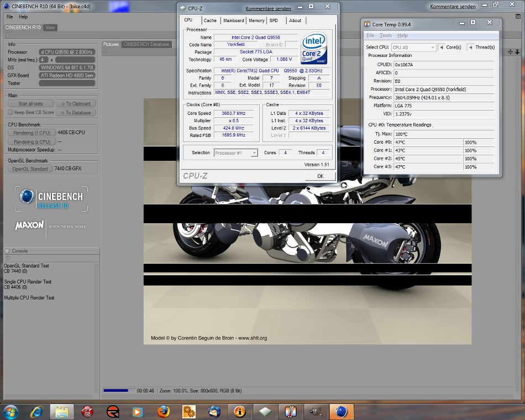Click the To Clipboard button
The width and height of the screenshot is (525, 420).
coord(76,103)
